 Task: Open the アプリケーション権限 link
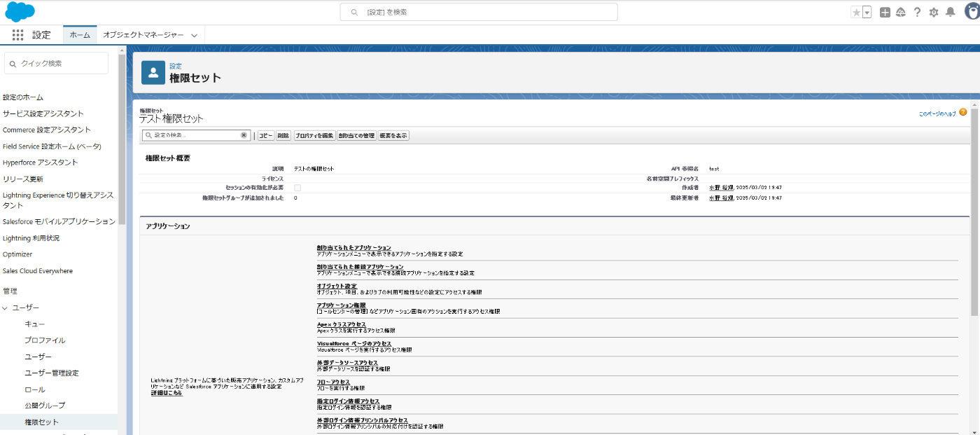(341, 305)
